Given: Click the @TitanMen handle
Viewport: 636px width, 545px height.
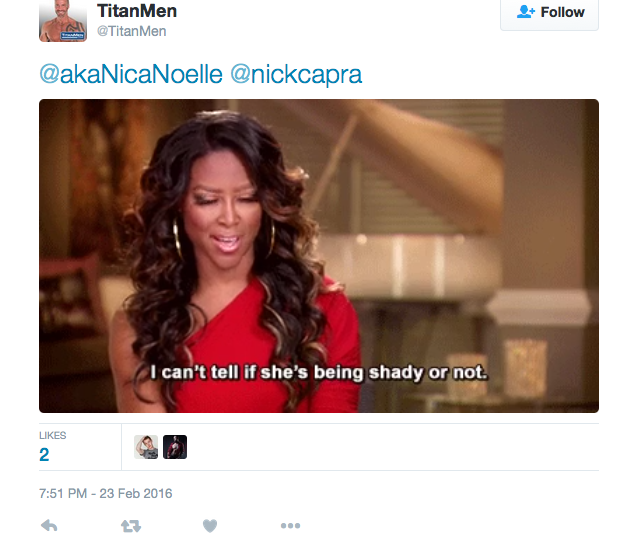Looking at the screenshot, I should point(131,31).
